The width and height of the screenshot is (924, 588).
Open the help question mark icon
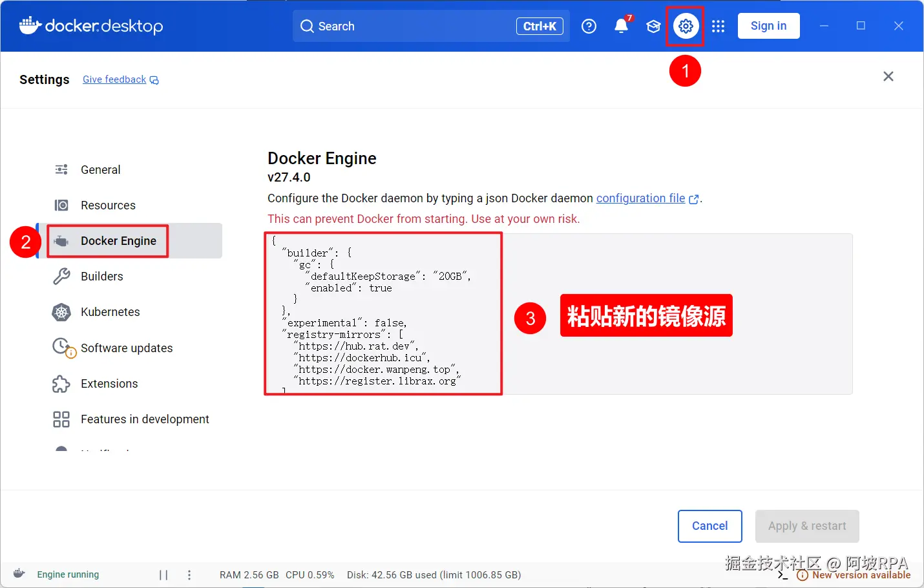589,26
